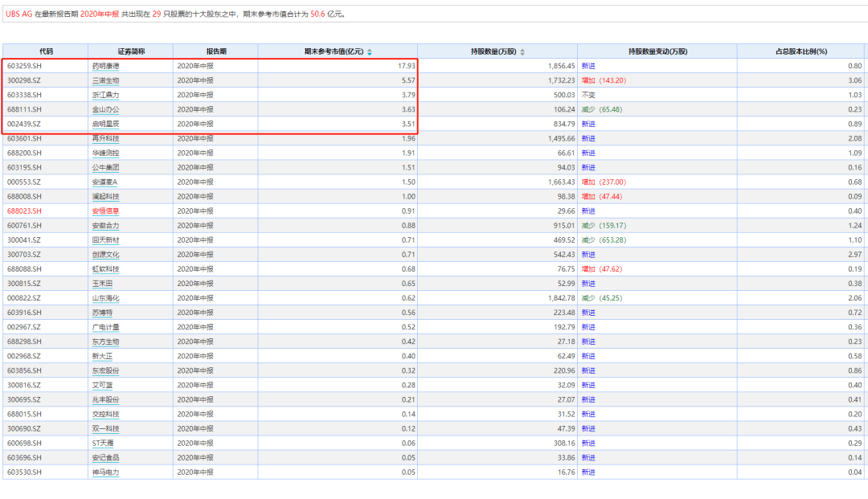Open ST天雁 stock link
Screen dimensions: 868x499
[x=104, y=444]
